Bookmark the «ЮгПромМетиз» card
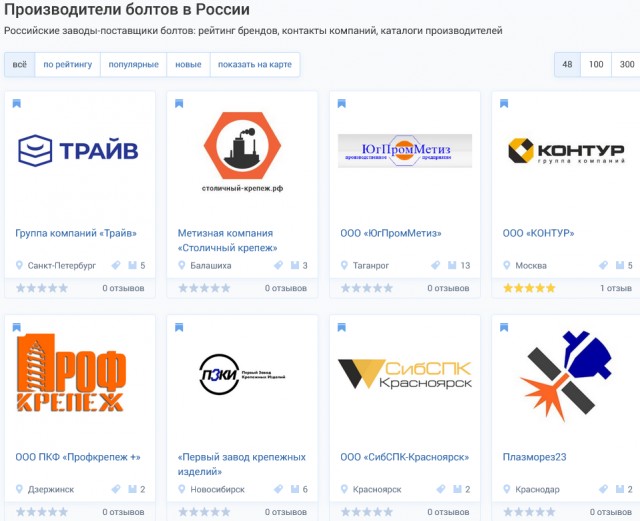640x521 pixels. 342,103
